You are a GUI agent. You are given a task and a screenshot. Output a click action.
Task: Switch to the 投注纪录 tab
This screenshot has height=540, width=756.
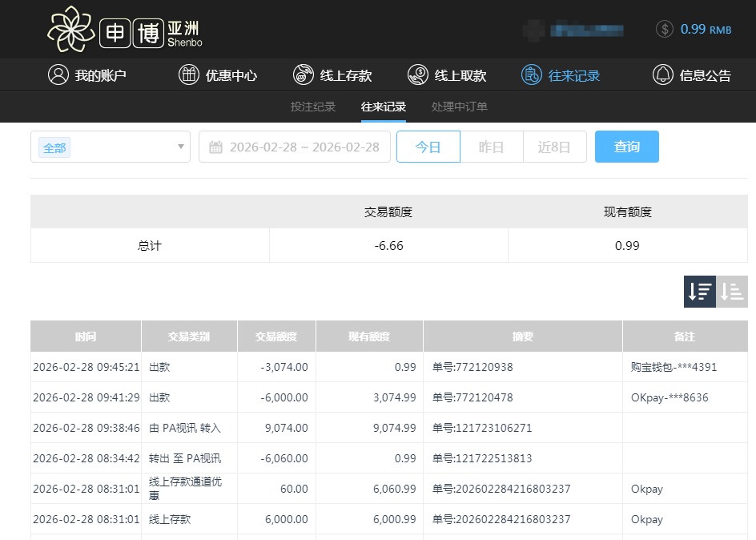[x=312, y=106]
